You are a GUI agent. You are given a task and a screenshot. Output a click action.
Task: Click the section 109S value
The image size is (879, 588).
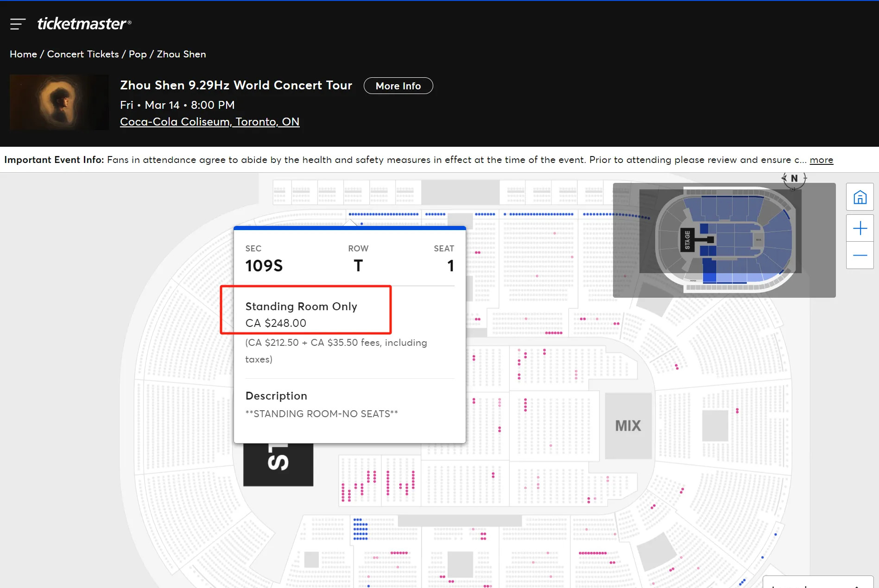pyautogui.click(x=264, y=266)
